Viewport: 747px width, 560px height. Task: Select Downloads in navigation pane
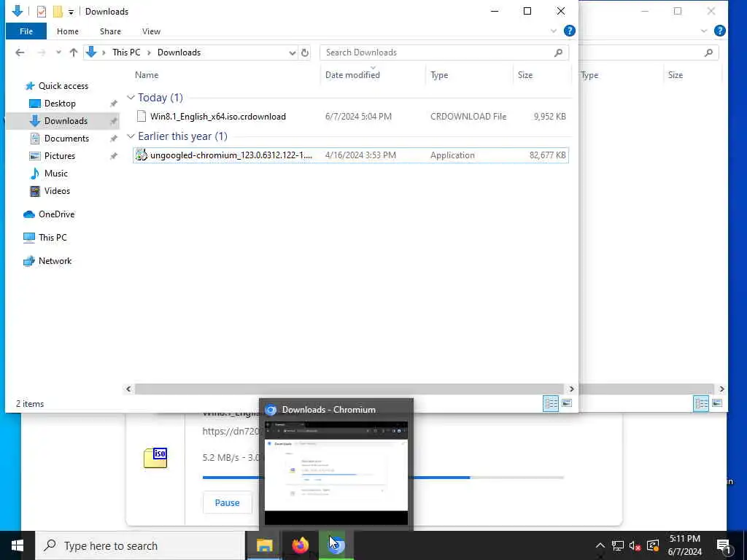tap(66, 121)
